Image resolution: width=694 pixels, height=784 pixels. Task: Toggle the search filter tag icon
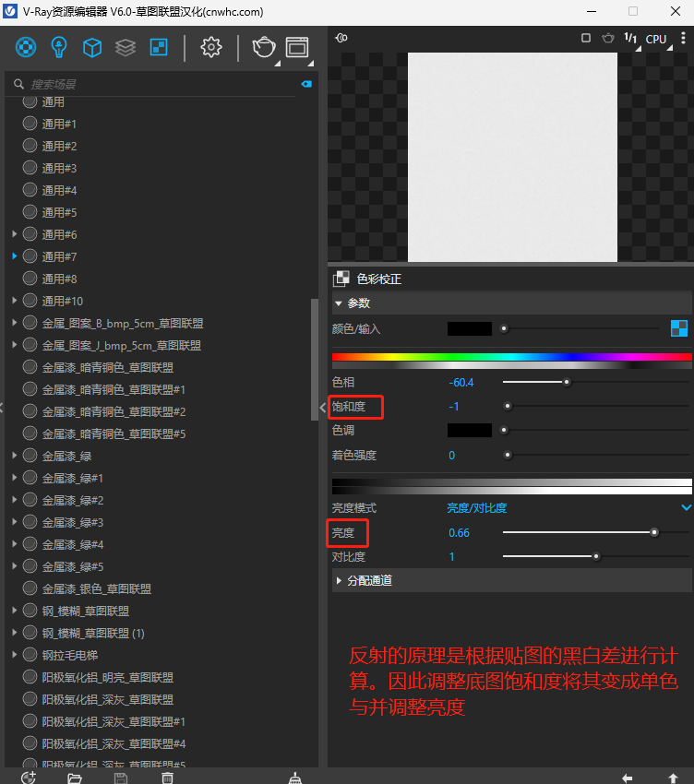306,84
